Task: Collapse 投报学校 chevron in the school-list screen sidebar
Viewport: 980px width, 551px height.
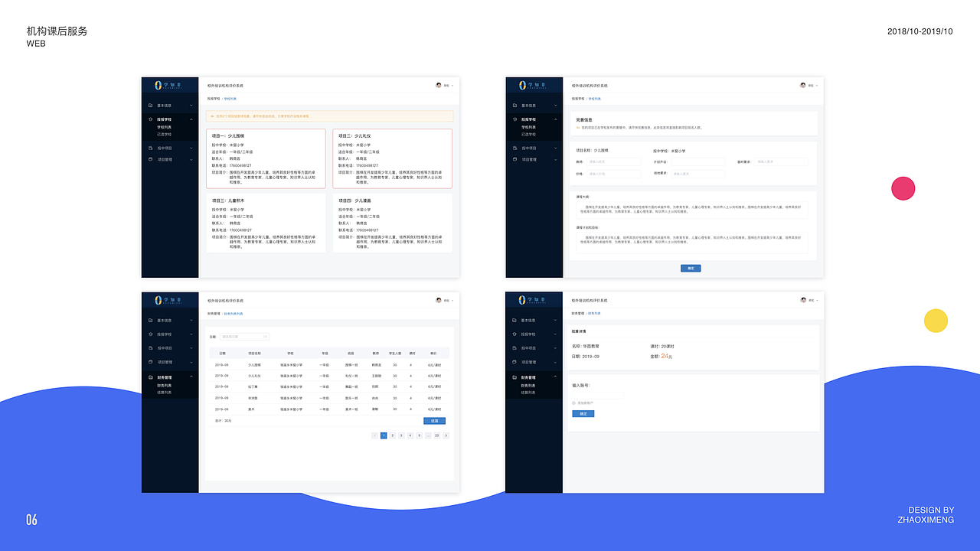Action: (x=191, y=119)
